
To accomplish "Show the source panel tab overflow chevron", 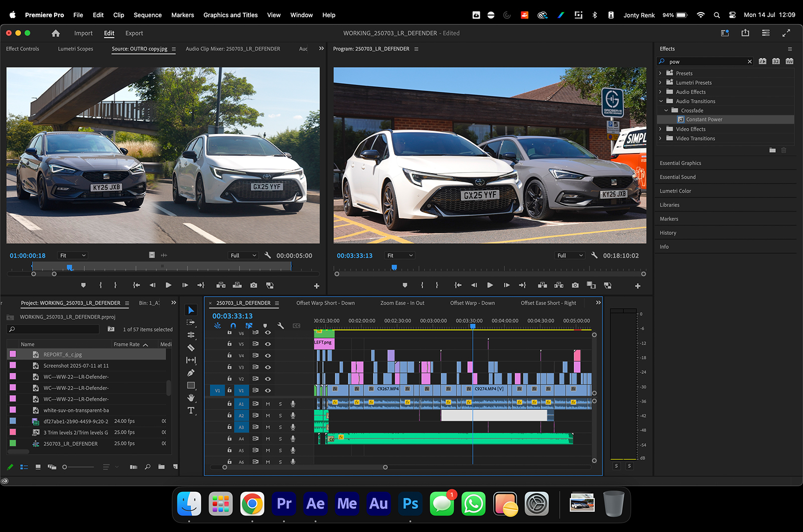I will pos(321,49).
